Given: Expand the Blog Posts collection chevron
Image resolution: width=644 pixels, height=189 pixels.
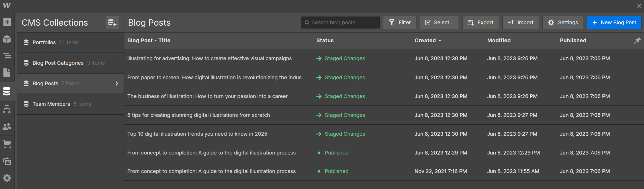Looking at the screenshot, I should tap(117, 84).
